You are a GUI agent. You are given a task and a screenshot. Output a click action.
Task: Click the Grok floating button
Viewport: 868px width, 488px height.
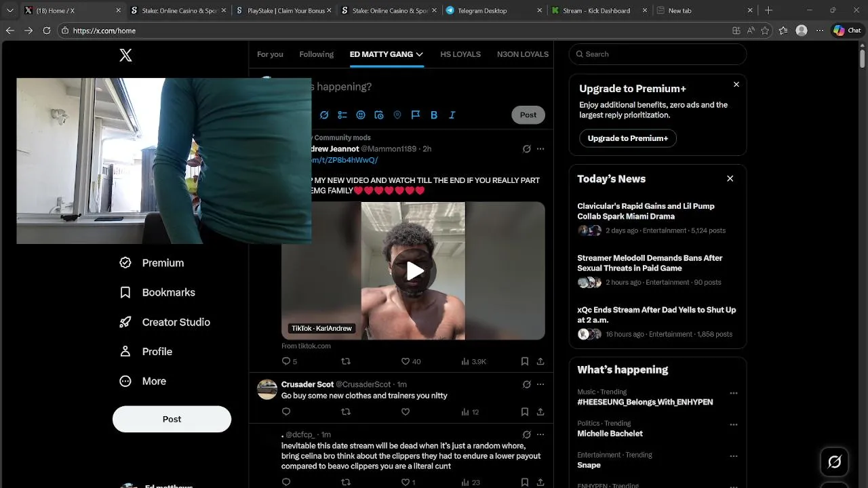(x=835, y=462)
